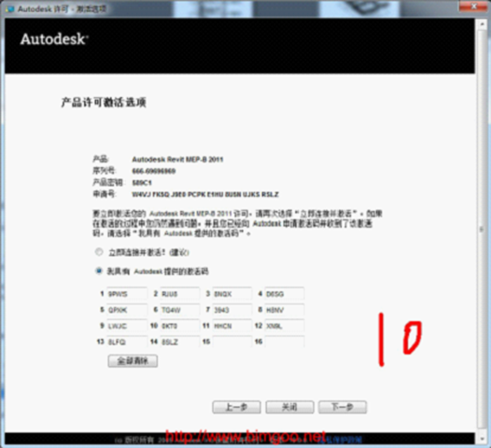Click activation code field number 8
Screen dimensions: 491x448
tap(285, 310)
